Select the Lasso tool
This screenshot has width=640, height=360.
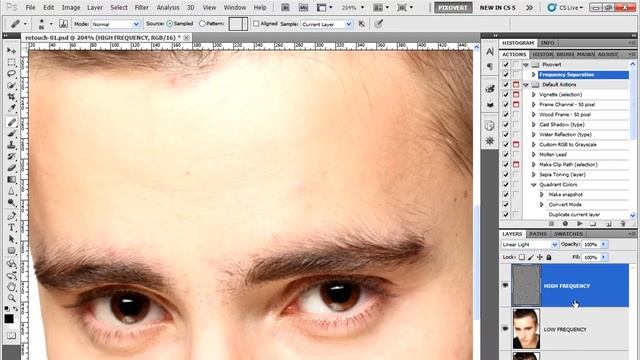pos(11,74)
